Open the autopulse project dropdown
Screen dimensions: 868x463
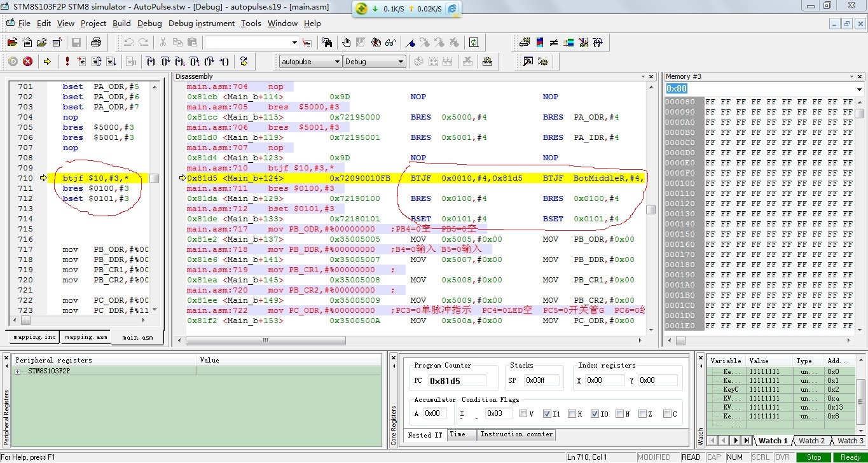[337, 62]
